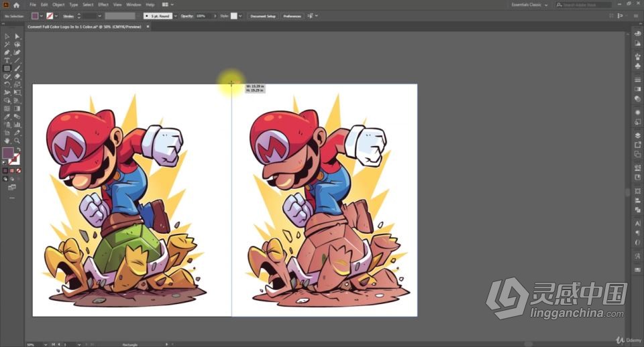The image size is (644, 347).
Task: Set paint mode to None
Action: [x=19, y=171]
